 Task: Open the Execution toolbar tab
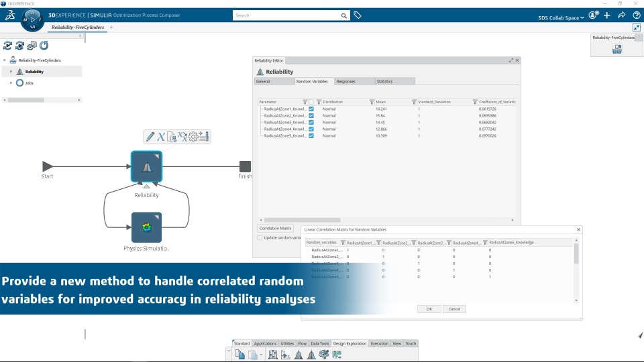pyautogui.click(x=380, y=343)
